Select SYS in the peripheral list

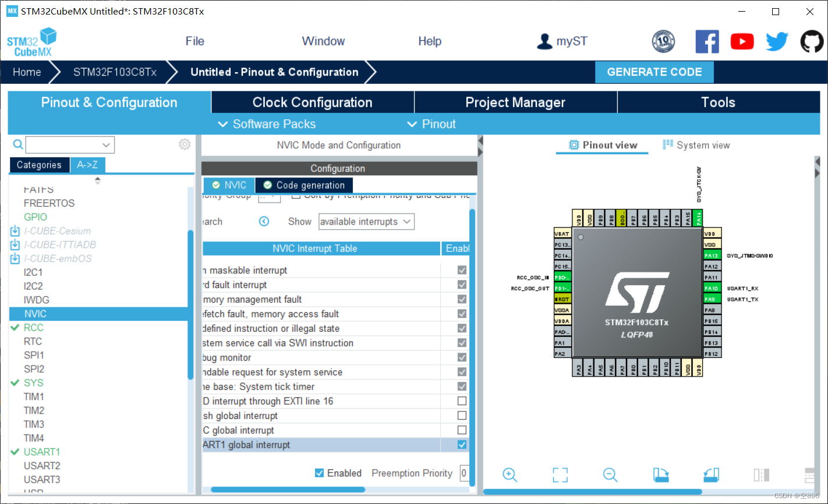coord(33,383)
